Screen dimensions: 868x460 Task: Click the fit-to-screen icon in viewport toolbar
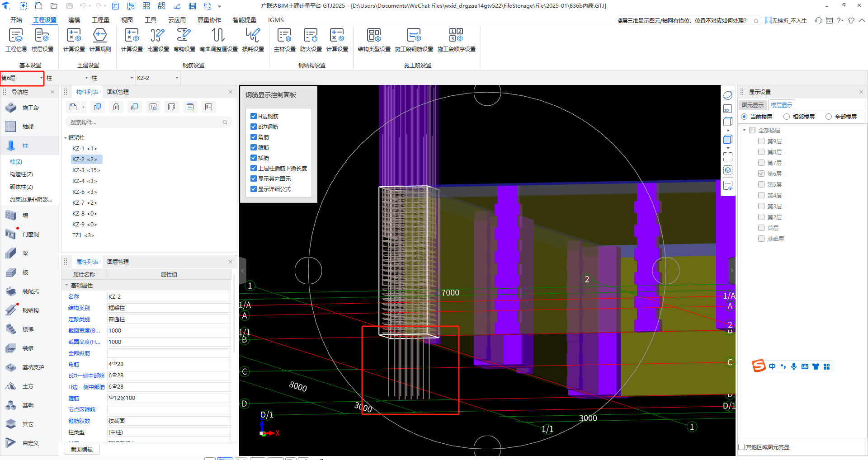click(727, 157)
